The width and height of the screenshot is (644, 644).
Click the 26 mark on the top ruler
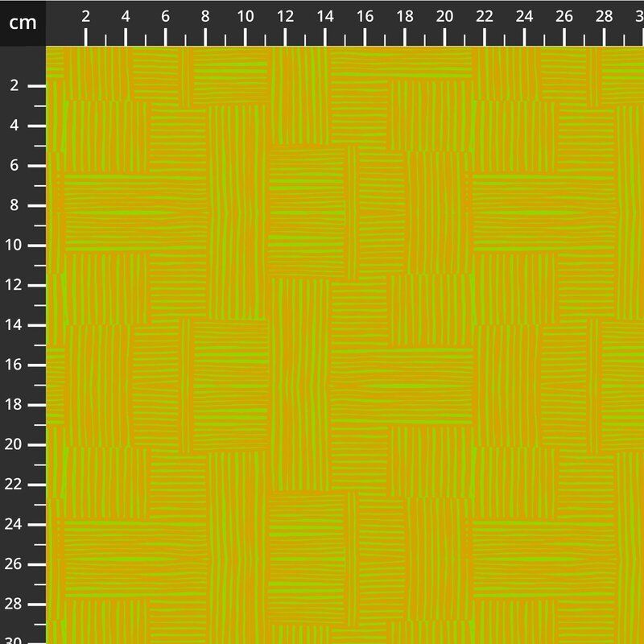tap(564, 18)
